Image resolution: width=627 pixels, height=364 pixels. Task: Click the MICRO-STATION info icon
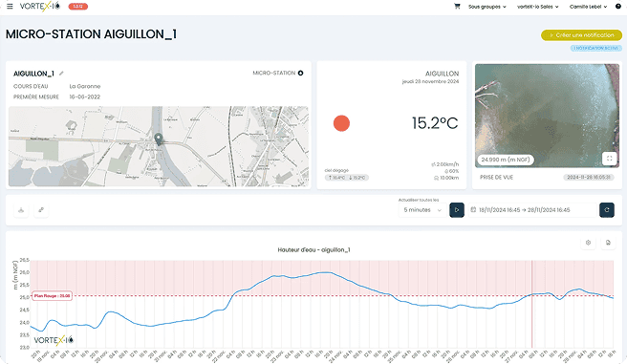click(x=300, y=73)
